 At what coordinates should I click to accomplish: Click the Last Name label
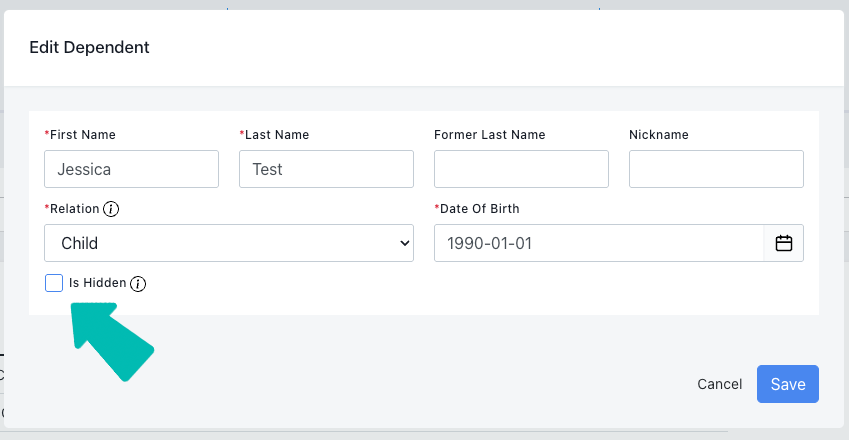(x=275, y=135)
